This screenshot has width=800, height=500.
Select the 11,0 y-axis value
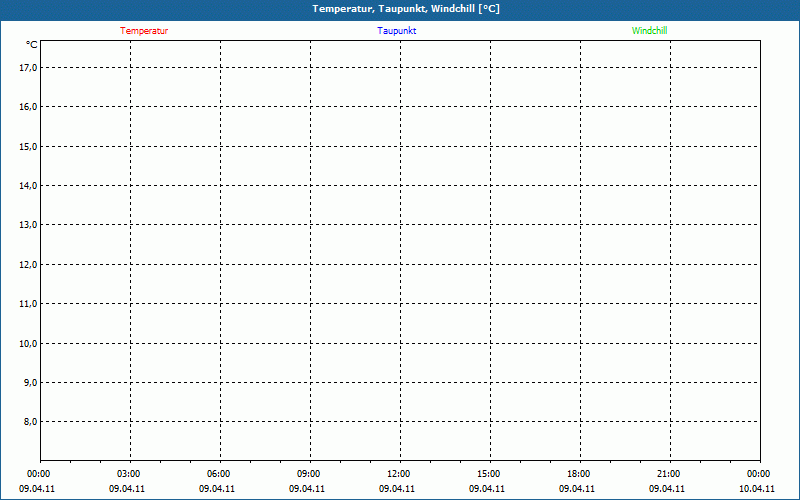point(28,304)
